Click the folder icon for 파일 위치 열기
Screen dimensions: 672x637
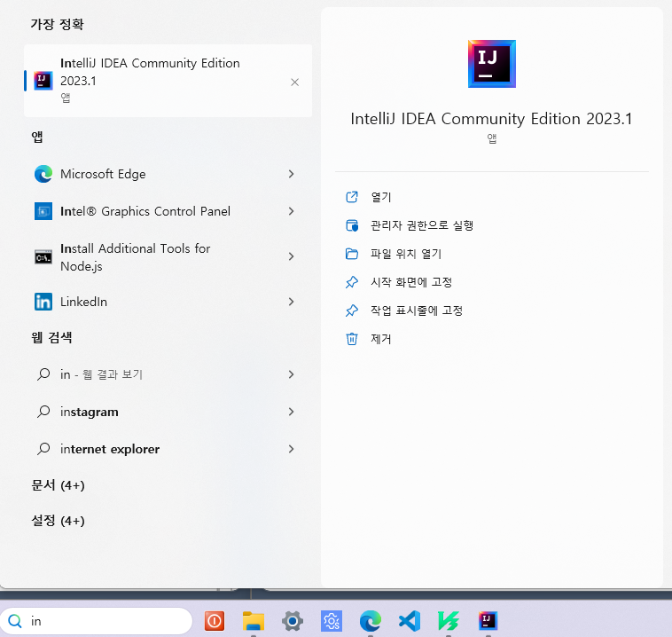(x=352, y=254)
